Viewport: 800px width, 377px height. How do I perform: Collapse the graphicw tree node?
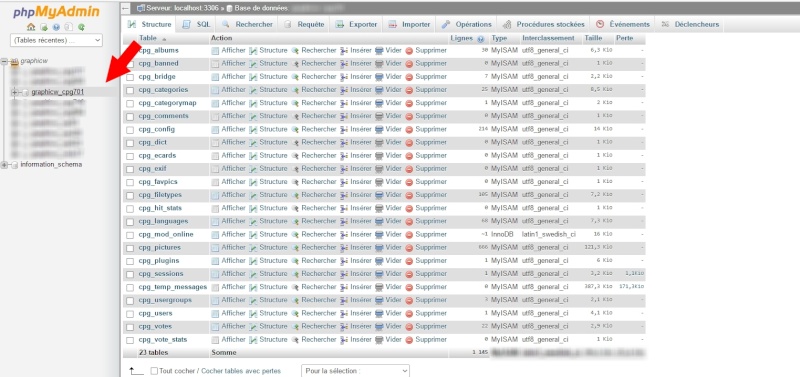point(5,61)
